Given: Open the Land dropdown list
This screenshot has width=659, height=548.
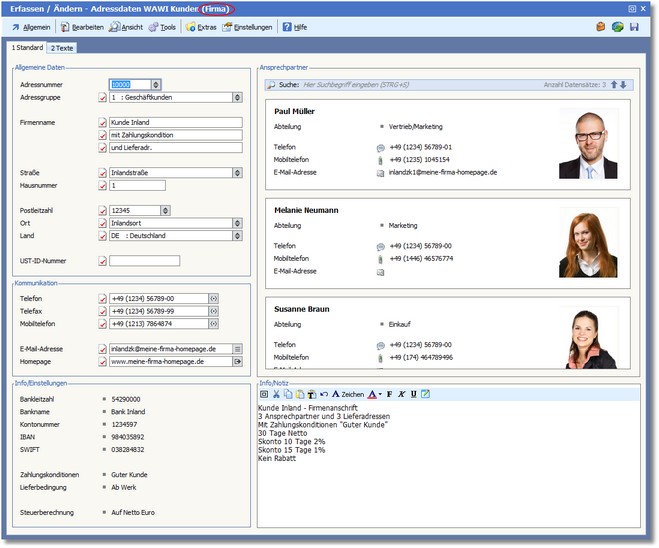Looking at the screenshot, I should [x=237, y=236].
